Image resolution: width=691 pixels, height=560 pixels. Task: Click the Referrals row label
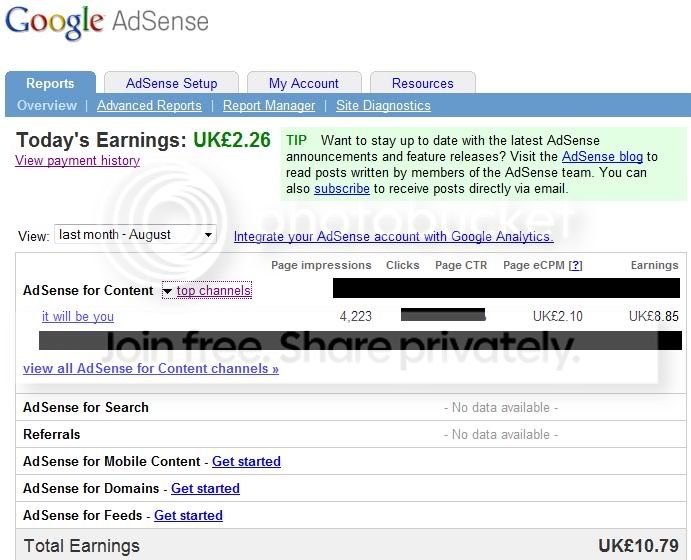pyautogui.click(x=52, y=434)
